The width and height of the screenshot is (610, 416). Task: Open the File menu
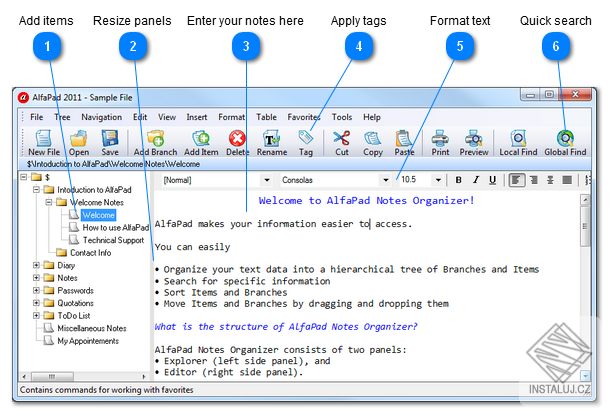pyautogui.click(x=37, y=117)
